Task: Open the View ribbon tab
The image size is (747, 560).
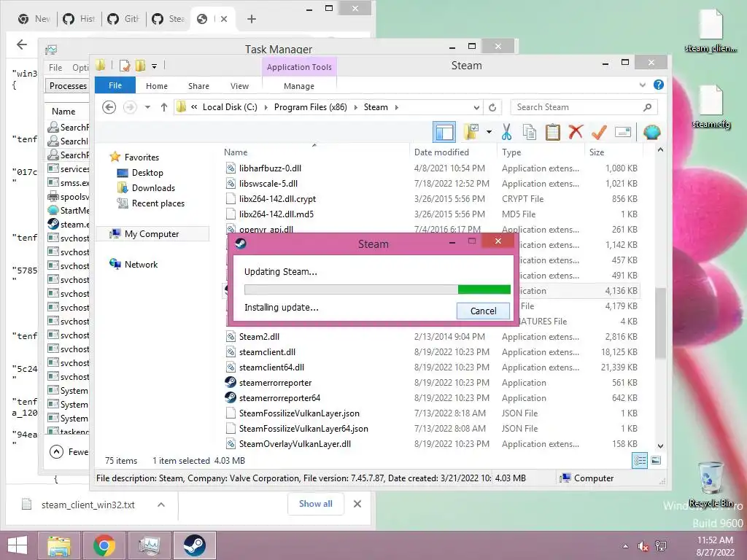Action: 239,86
